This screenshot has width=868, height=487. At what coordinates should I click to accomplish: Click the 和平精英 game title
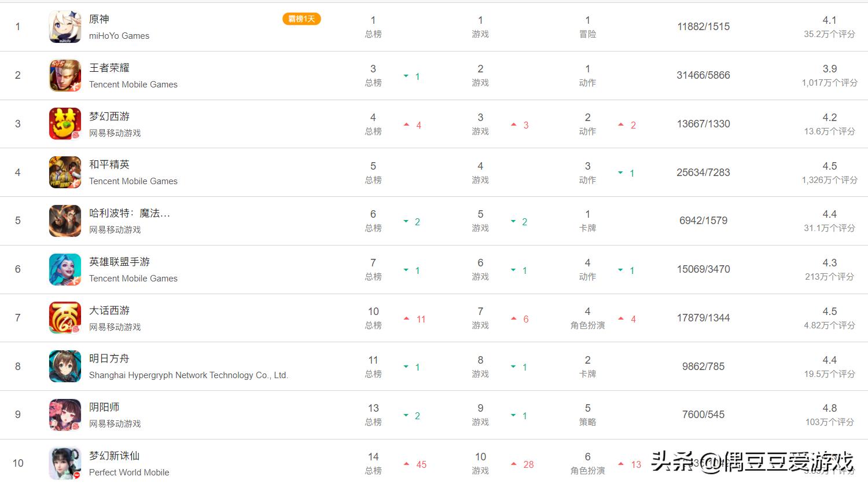109,164
